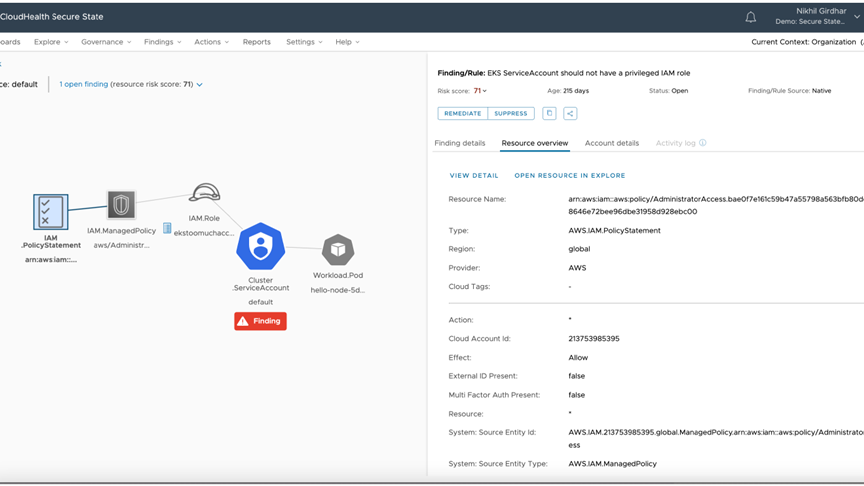The width and height of the screenshot is (864, 486).
Task: Click the Type value AWS.IAM.PolicyStatement
Action: (614, 231)
